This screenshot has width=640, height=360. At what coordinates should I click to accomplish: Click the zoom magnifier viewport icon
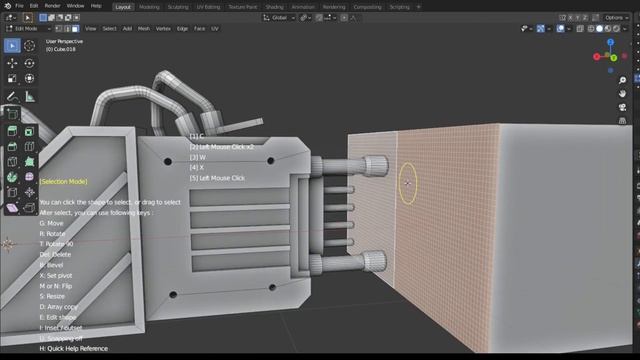click(x=622, y=80)
